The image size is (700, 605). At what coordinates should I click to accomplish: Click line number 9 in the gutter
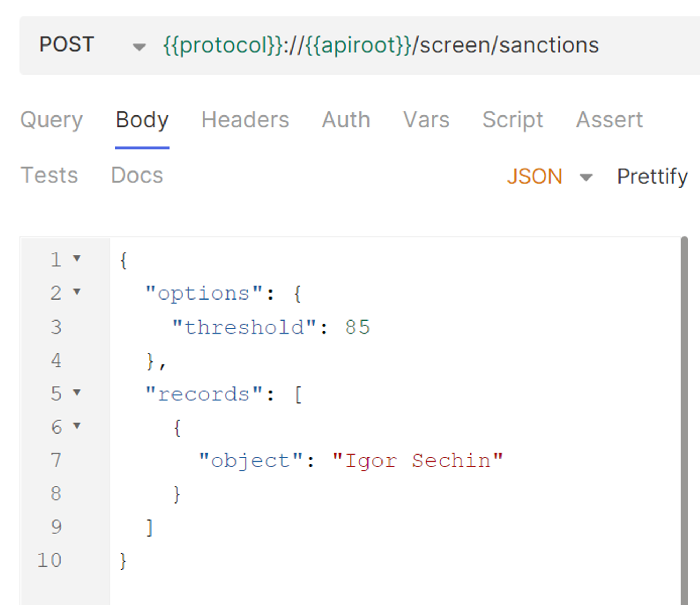(56, 527)
